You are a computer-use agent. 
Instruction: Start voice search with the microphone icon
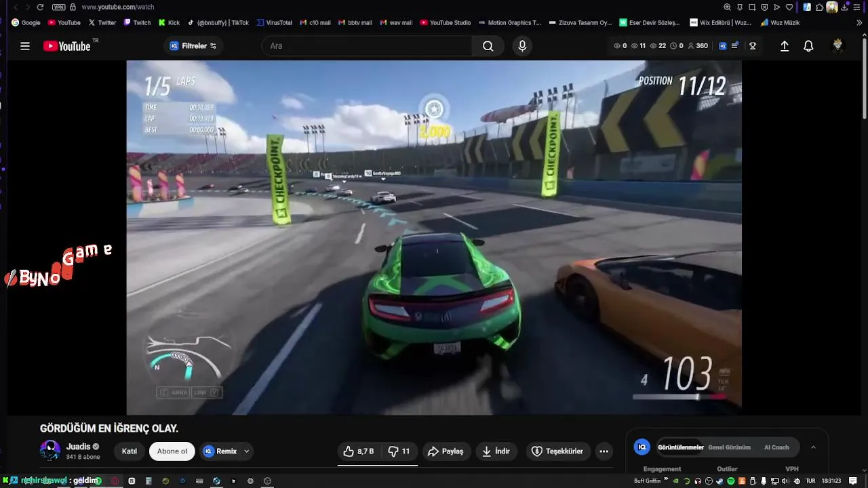coord(522,46)
